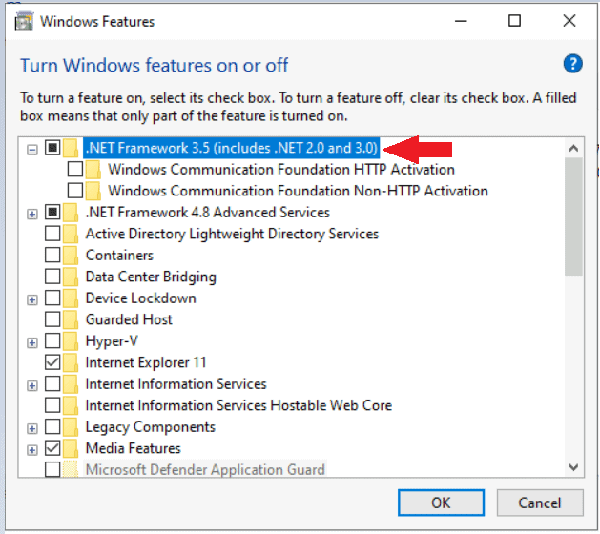Click the Containers folder icon
Viewport: 600px width, 534px height.
pos(70,255)
